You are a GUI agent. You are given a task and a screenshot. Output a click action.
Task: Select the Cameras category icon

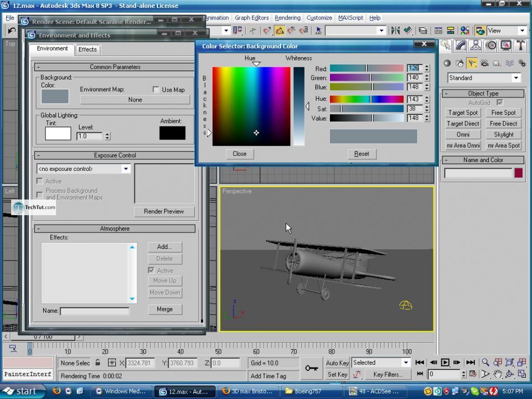tap(484, 63)
